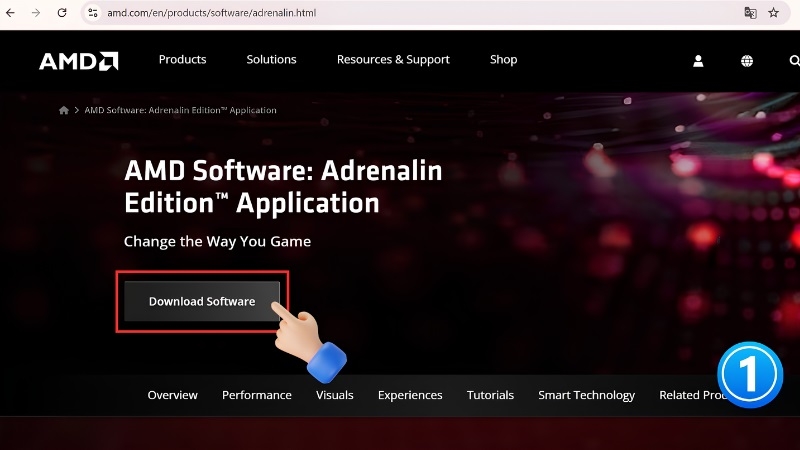Click the AMD logo

79,61
